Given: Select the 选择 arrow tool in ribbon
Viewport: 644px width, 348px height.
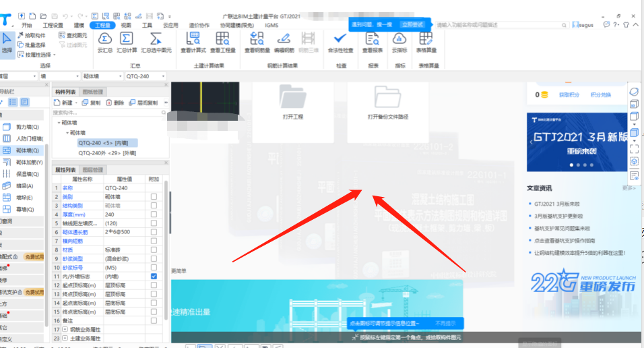Looking at the screenshot, I should pyautogui.click(x=7, y=43).
